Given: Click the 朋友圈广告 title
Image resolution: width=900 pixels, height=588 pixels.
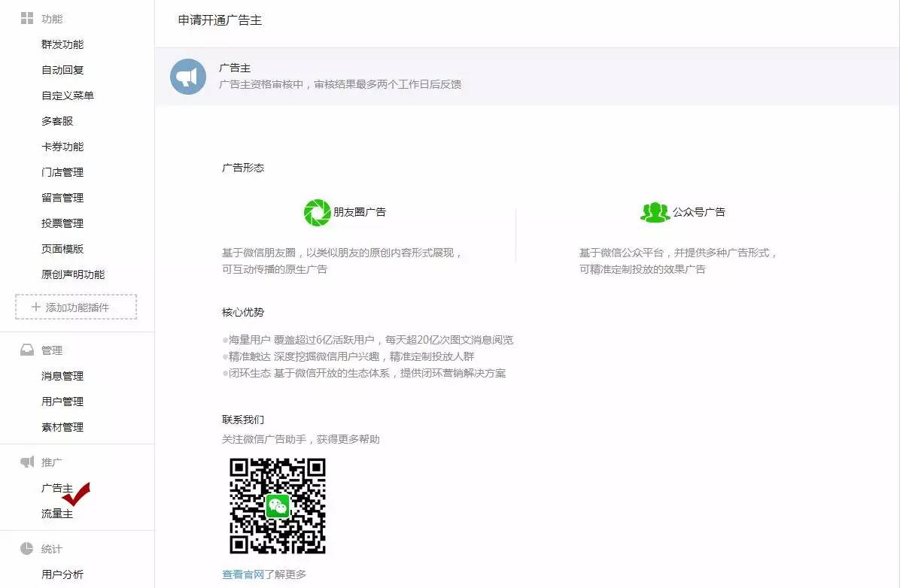Looking at the screenshot, I should tap(360, 212).
